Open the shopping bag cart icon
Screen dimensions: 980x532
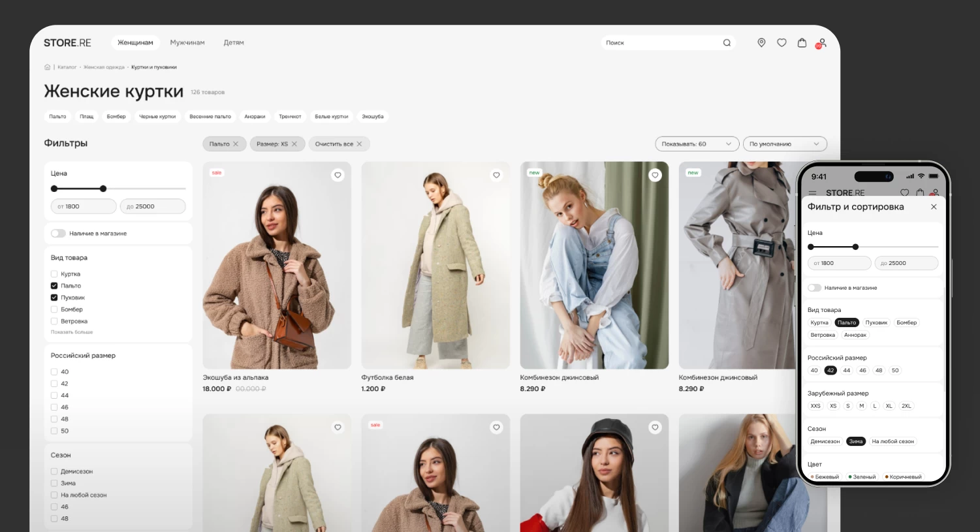point(802,42)
